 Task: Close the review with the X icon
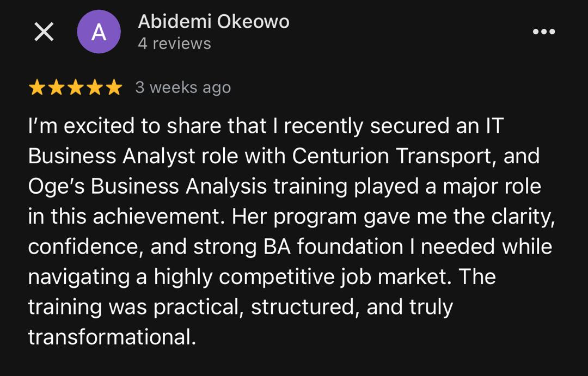pos(44,32)
